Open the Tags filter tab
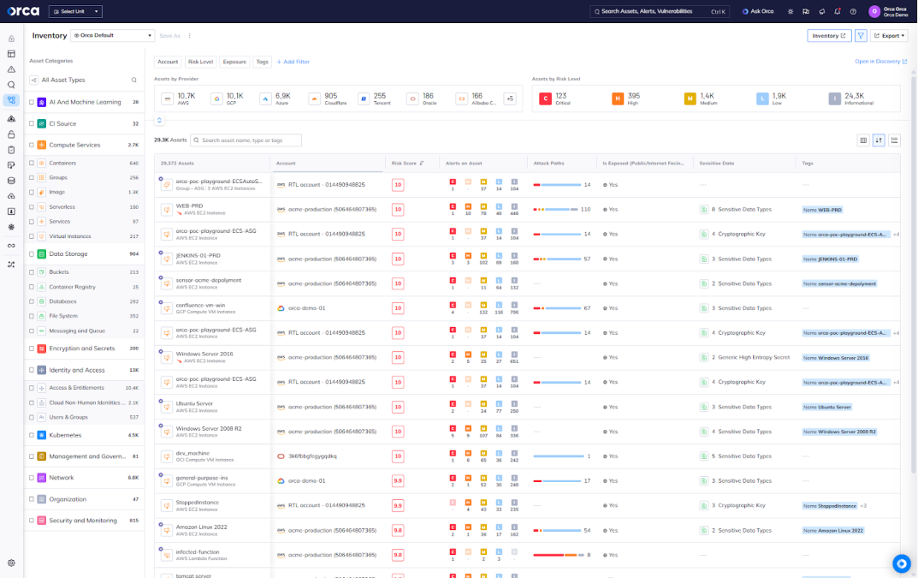Viewport: 924px width, 578px height. click(x=264, y=62)
